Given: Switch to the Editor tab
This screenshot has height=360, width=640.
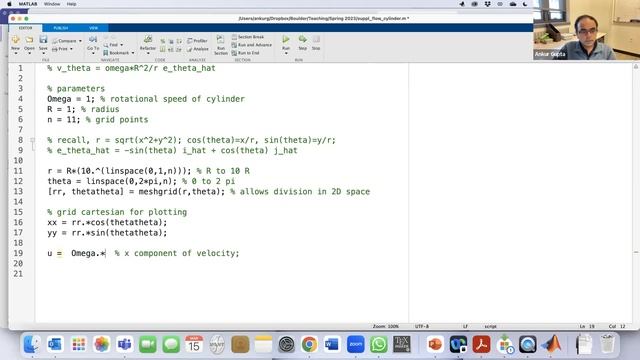Looking at the screenshot, I should coord(25,28).
